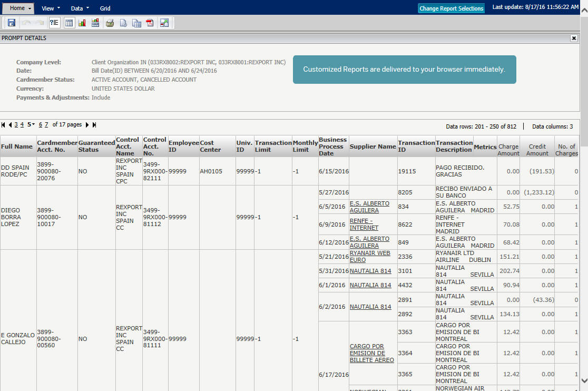The width and height of the screenshot is (588, 391).
Task: Open the Grid menu
Action: (x=105, y=8)
